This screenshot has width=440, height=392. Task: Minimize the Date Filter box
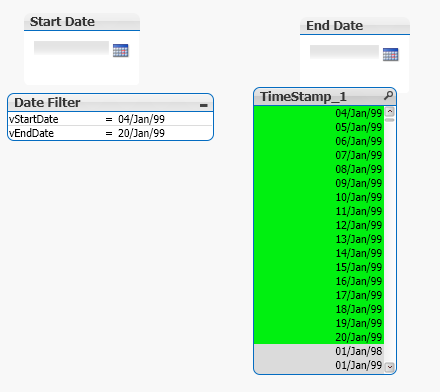(x=204, y=105)
